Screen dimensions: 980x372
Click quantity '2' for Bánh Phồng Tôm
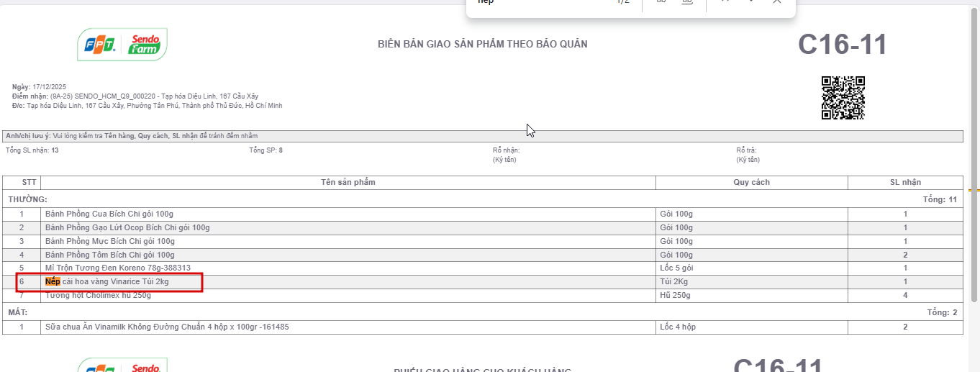point(905,255)
